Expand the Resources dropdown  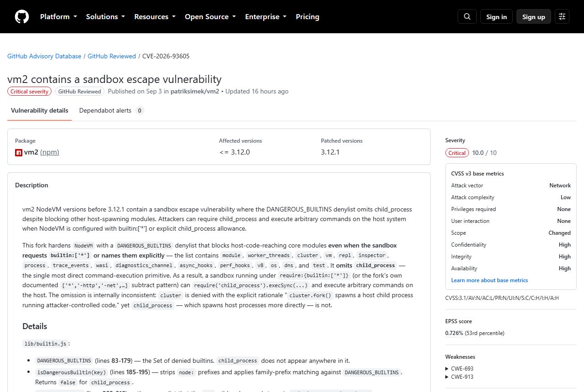click(x=155, y=16)
